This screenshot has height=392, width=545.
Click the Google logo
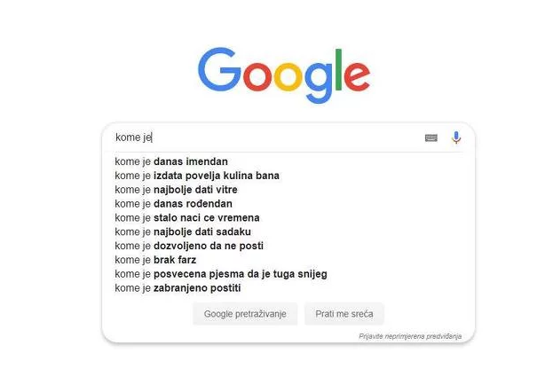[x=283, y=74]
